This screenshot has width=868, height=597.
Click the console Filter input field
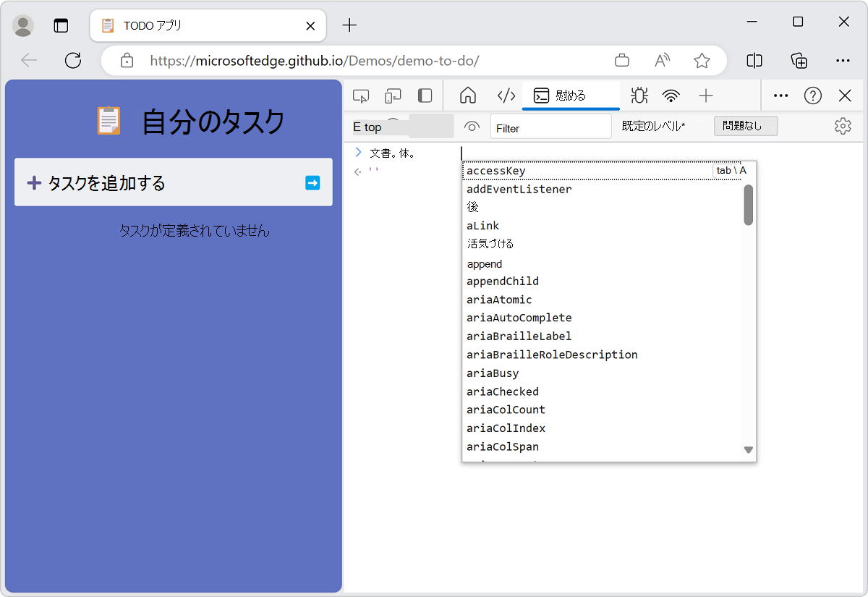coord(550,125)
